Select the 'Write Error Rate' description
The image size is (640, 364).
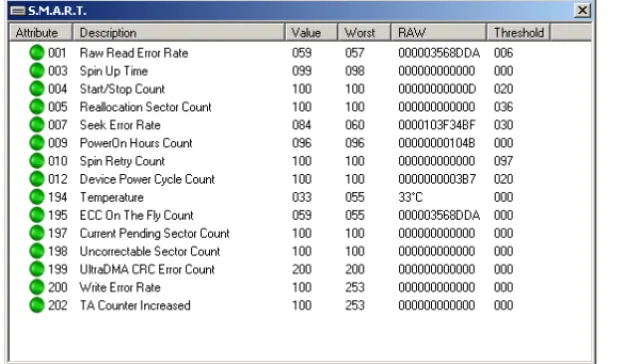point(120,287)
